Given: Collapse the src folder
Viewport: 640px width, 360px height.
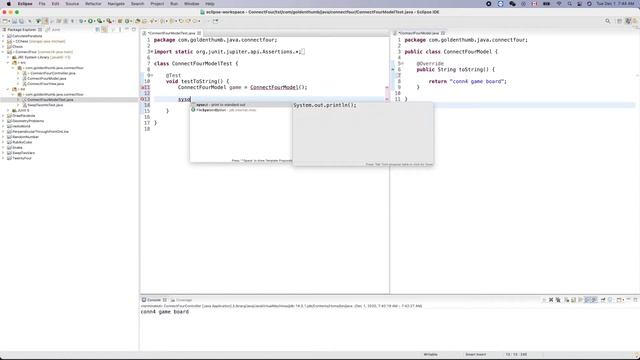Looking at the screenshot, I should (x=8, y=62).
